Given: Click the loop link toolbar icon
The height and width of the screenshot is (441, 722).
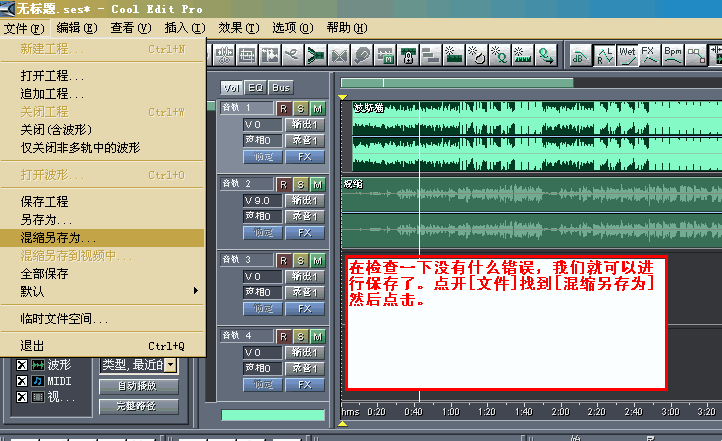Looking at the screenshot, I should click(362, 56).
